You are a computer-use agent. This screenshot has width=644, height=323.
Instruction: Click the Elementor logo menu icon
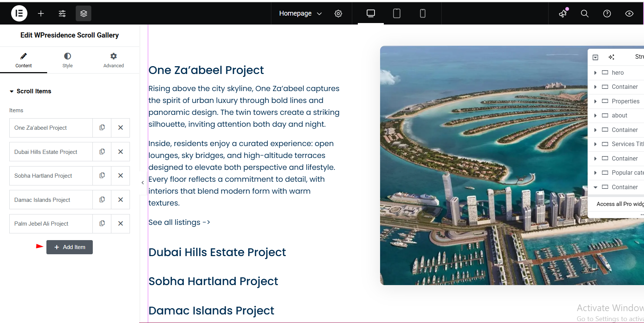coord(19,13)
